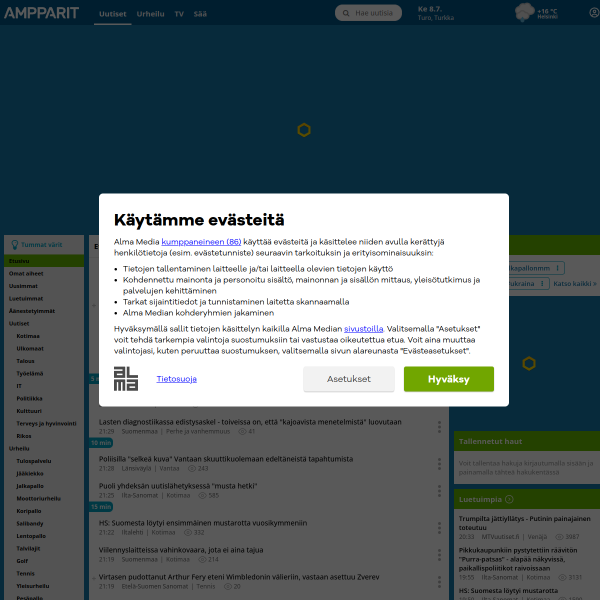600x600 pixels.
Task: Open the sidebar Golf subcategory
Action: (22, 561)
